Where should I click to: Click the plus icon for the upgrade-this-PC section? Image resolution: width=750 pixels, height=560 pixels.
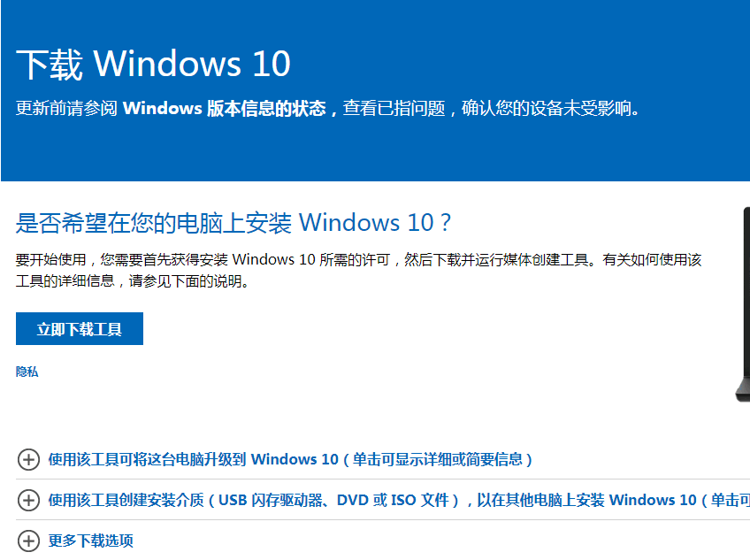click(x=28, y=459)
